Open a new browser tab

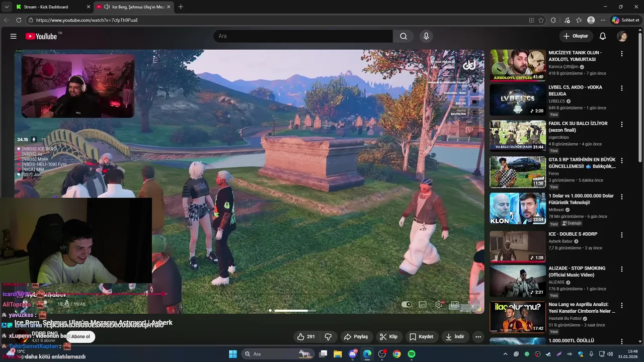[x=181, y=7]
